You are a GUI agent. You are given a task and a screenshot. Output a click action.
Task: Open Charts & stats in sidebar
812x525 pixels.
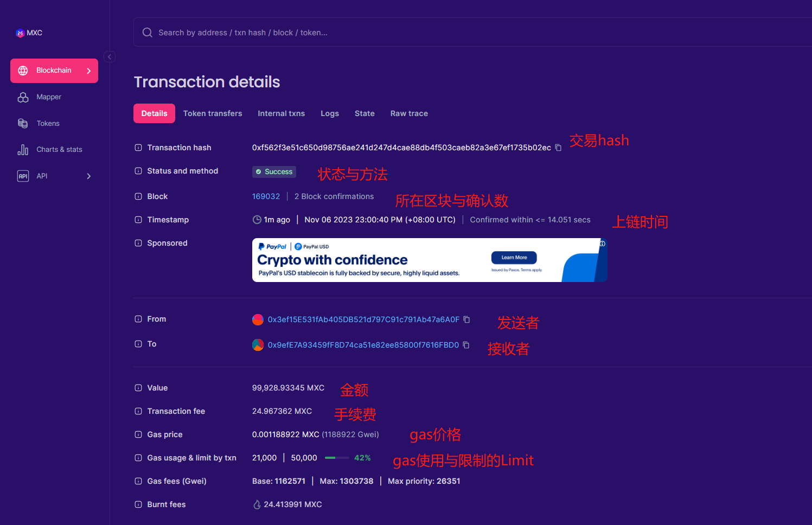tap(59, 150)
